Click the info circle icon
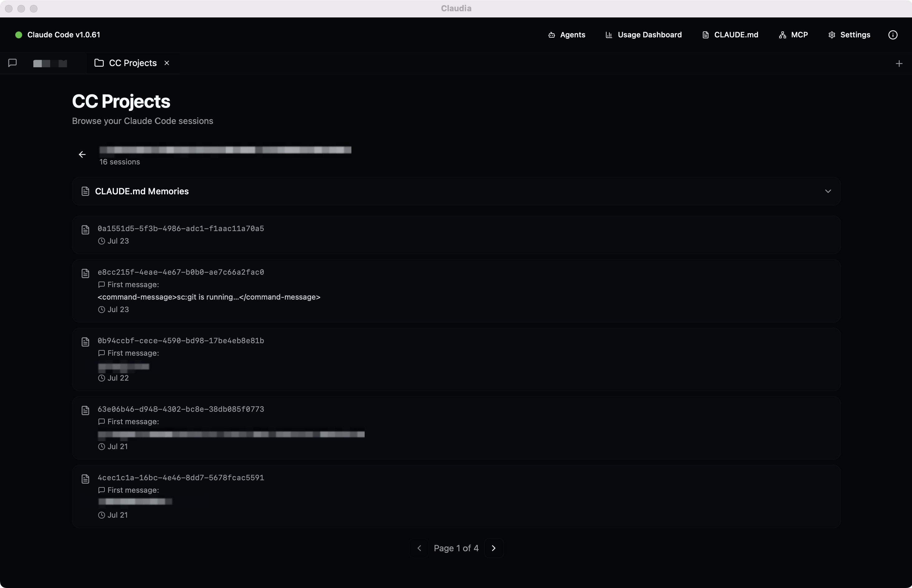The height and width of the screenshot is (588, 912). [x=892, y=35]
